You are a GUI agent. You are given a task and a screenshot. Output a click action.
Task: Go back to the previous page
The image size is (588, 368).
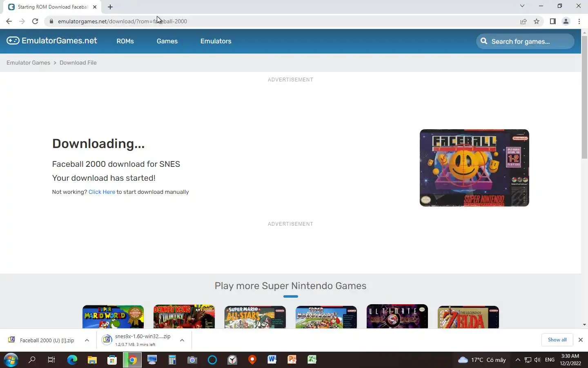pyautogui.click(x=9, y=21)
